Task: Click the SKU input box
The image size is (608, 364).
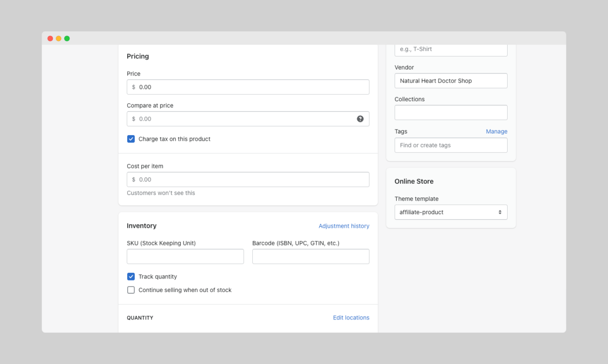Action: pos(185,257)
